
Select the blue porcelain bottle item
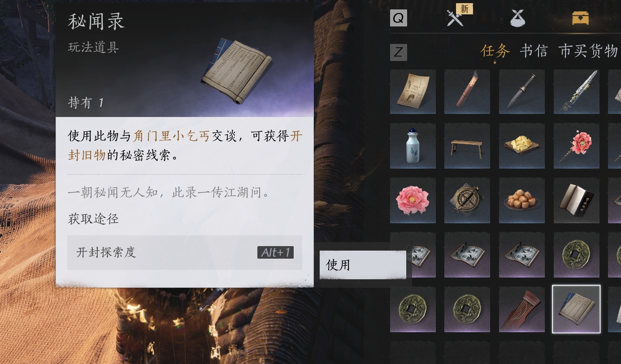(413, 146)
